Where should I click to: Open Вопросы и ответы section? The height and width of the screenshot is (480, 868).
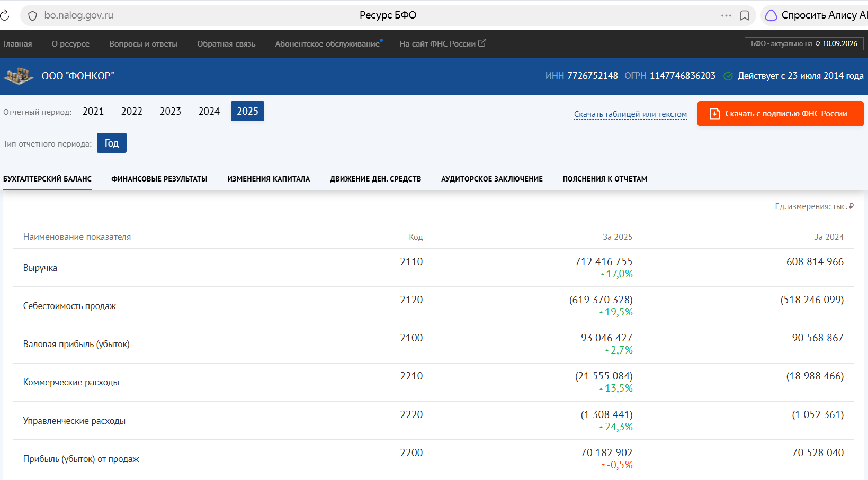click(x=143, y=44)
